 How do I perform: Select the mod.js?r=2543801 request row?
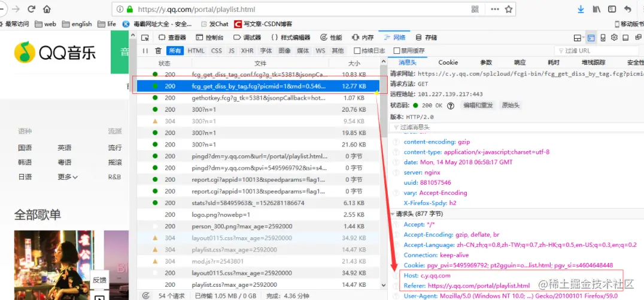click(258, 262)
